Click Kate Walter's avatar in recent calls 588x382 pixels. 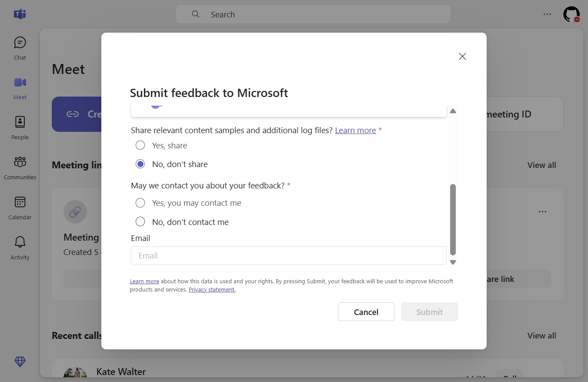pos(75,373)
